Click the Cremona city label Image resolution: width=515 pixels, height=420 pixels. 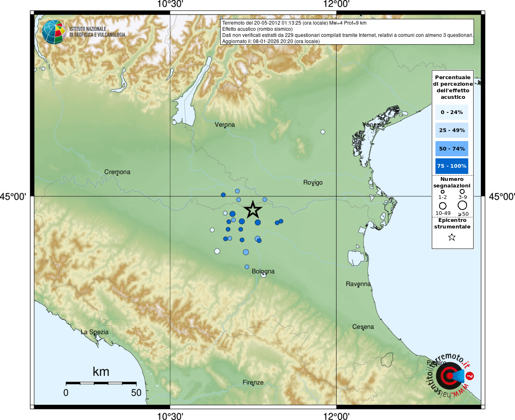click(117, 172)
